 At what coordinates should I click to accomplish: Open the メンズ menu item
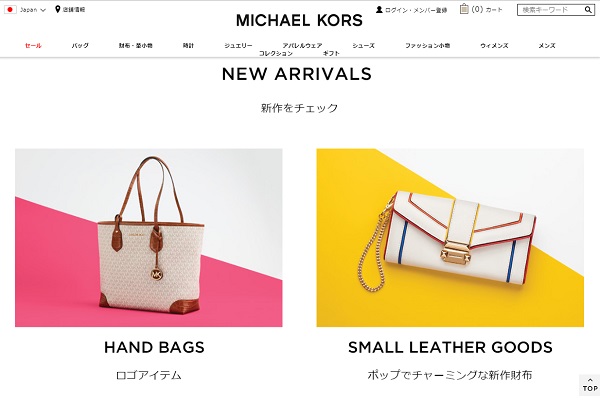pyautogui.click(x=547, y=46)
